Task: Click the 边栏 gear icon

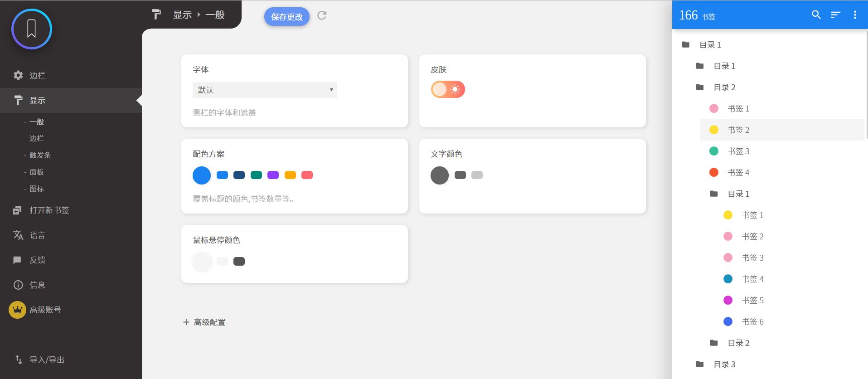Action: coord(18,75)
